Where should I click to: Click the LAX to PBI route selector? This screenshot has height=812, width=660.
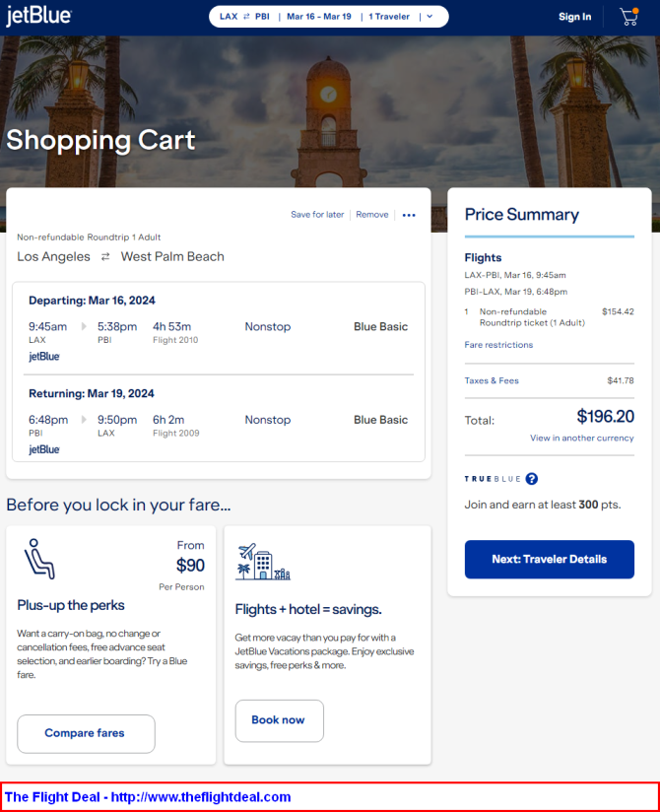pyautogui.click(x=244, y=17)
